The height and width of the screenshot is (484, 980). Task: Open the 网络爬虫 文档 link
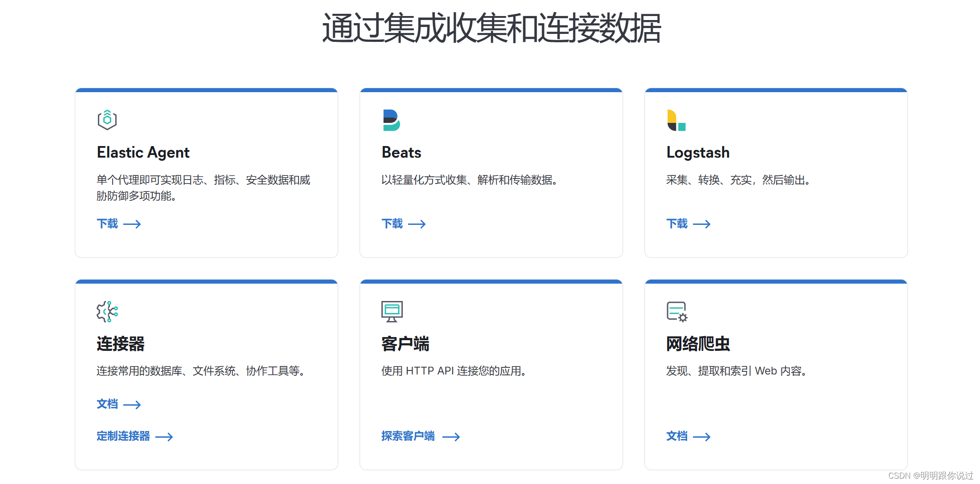coord(677,437)
